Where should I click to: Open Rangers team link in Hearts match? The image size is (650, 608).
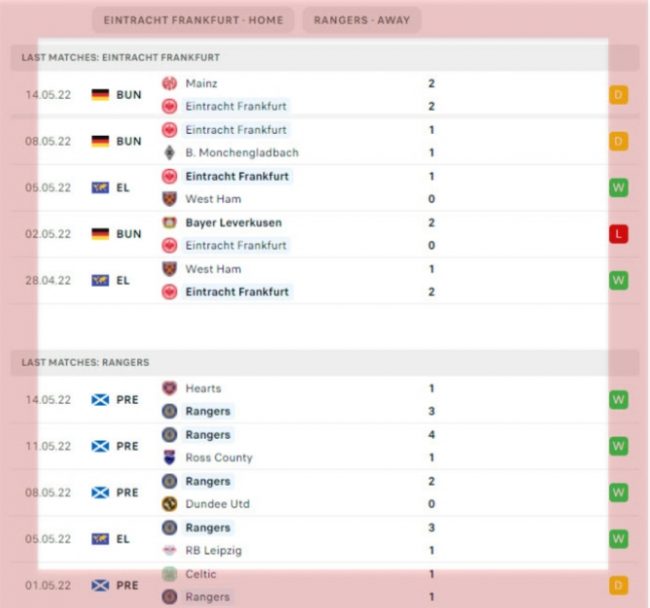point(208,411)
